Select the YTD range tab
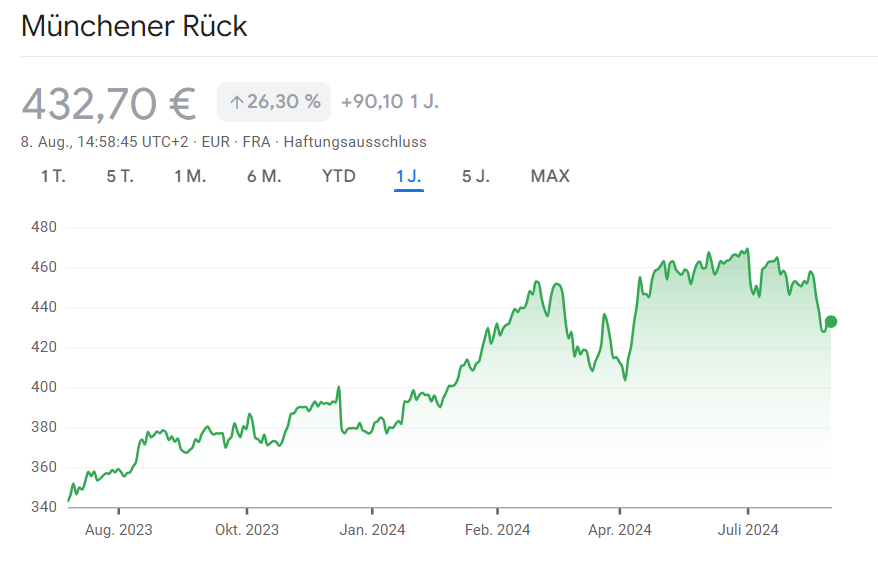The height and width of the screenshot is (565, 878). point(339,176)
